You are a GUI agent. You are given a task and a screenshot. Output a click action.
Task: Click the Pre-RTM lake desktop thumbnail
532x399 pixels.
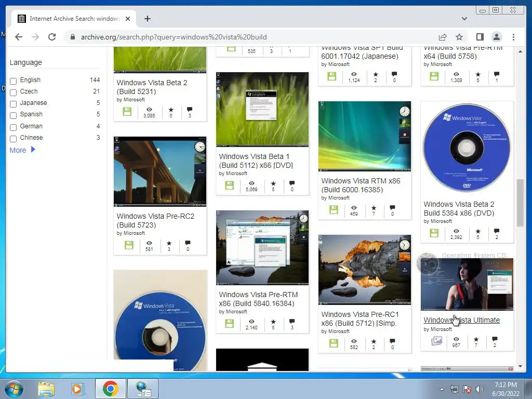[x=262, y=248]
